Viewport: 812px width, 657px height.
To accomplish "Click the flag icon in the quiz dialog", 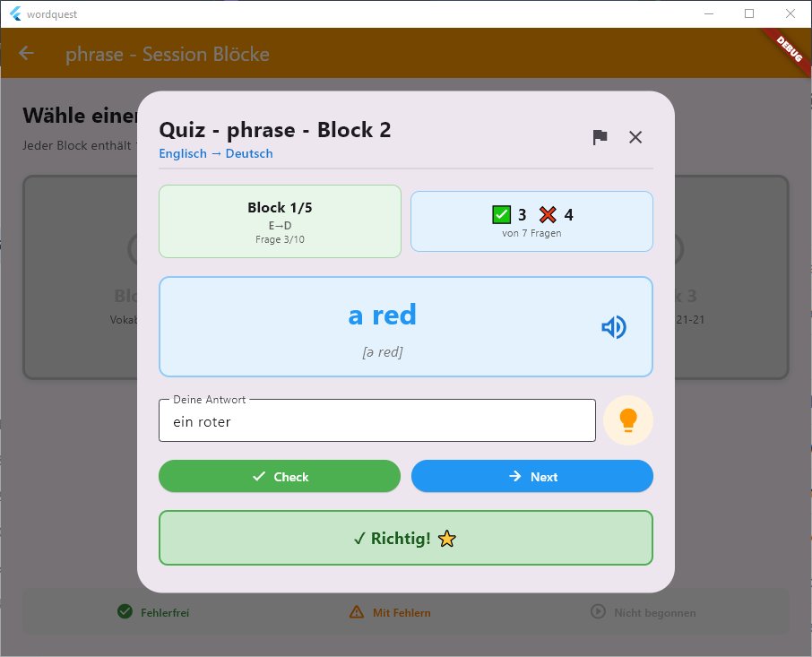I will (x=600, y=137).
